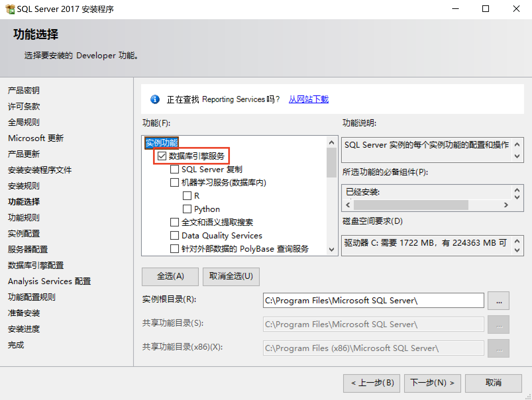
Task: Enable the SQL Server 复制 checkbox
Action: click(174, 169)
